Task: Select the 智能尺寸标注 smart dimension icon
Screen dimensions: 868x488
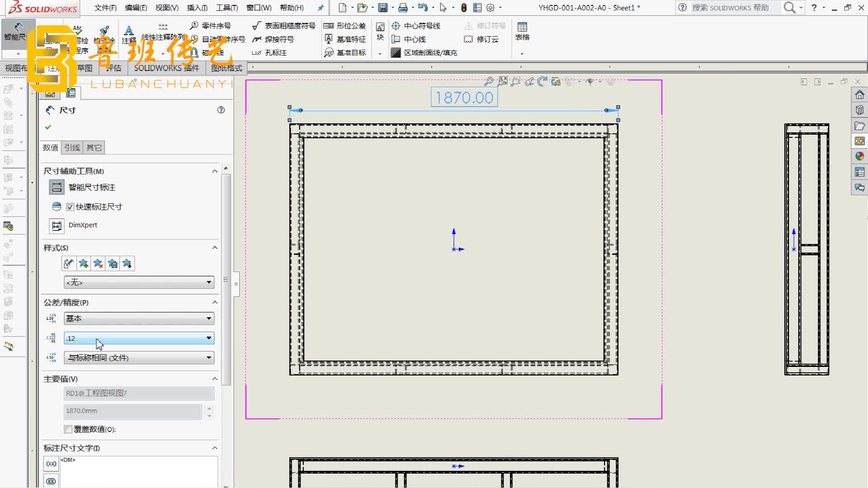Action: tap(57, 187)
